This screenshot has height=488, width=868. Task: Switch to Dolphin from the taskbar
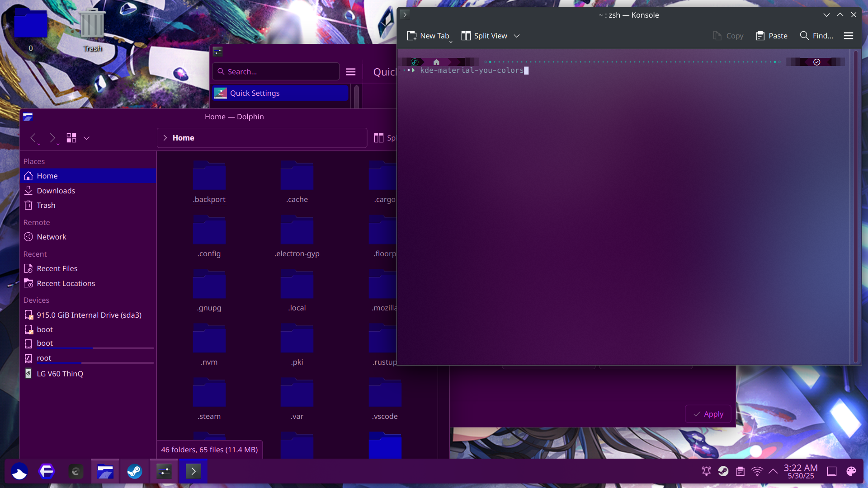click(x=105, y=472)
